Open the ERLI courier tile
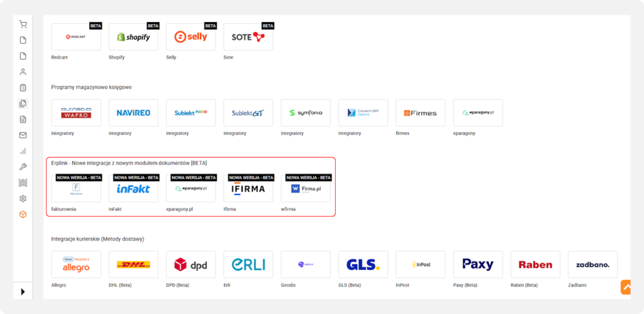644x314 pixels. (x=248, y=265)
